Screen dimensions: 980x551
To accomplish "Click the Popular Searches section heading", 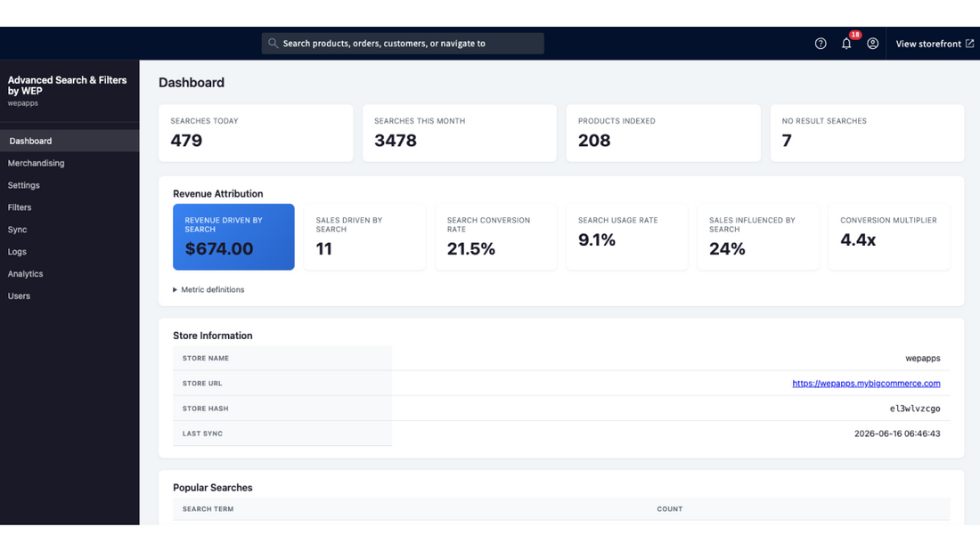I will point(213,487).
